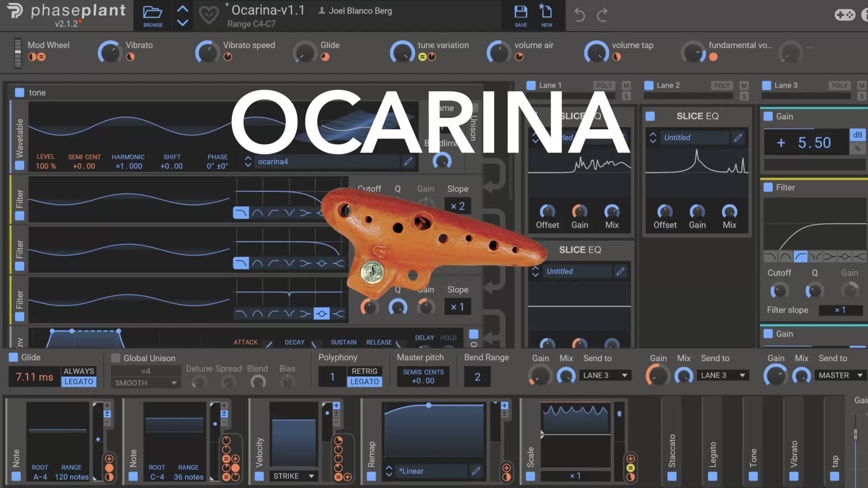Step the Linear remap preset arrows
868x488 pixels.
pyautogui.click(x=389, y=471)
